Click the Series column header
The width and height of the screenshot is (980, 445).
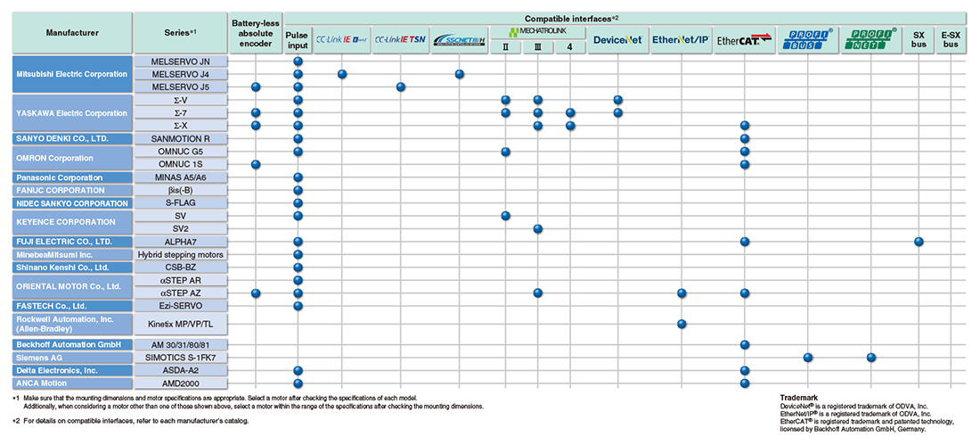point(180,32)
